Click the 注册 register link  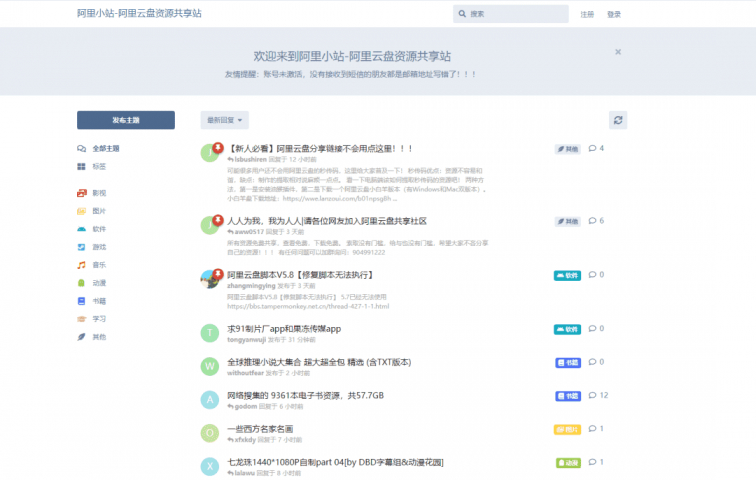pyautogui.click(x=587, y=14)
